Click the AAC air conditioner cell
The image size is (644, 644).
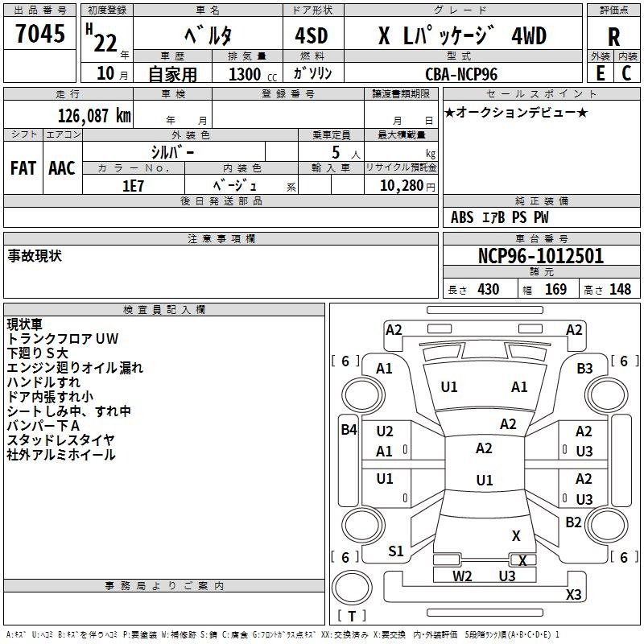62,168
